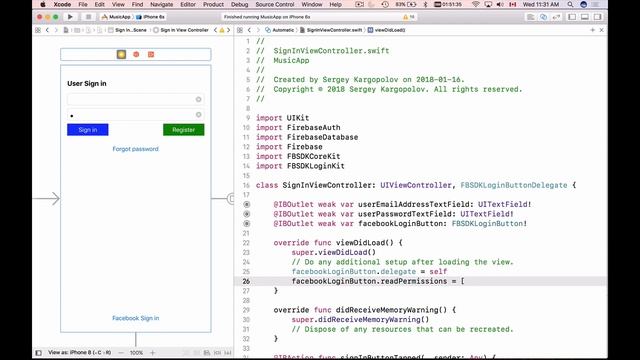Screen dimensions: 640x360
Task: Open the File menu
Action: click(x=83, y=4)
